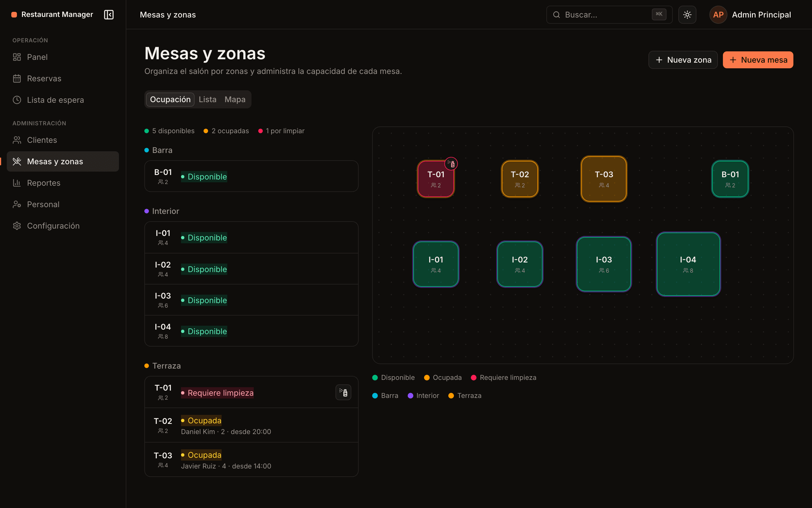Mark T-01 cleaned with row spray button
Viewport: 812px width, 508px height.
(343, 392)
